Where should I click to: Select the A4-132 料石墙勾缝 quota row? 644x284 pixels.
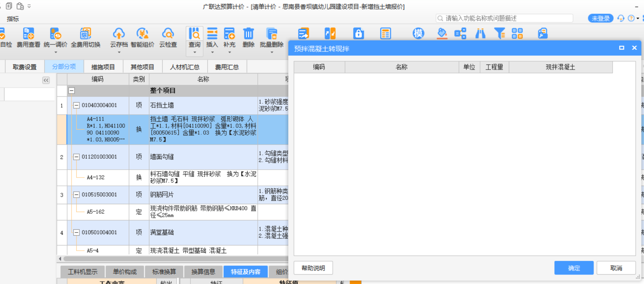click(172, 178)
